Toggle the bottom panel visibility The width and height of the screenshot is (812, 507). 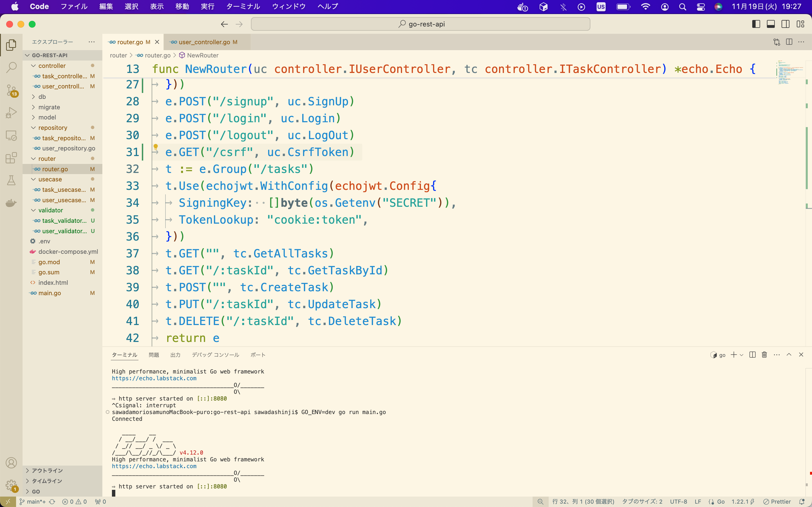pos(771,24)
